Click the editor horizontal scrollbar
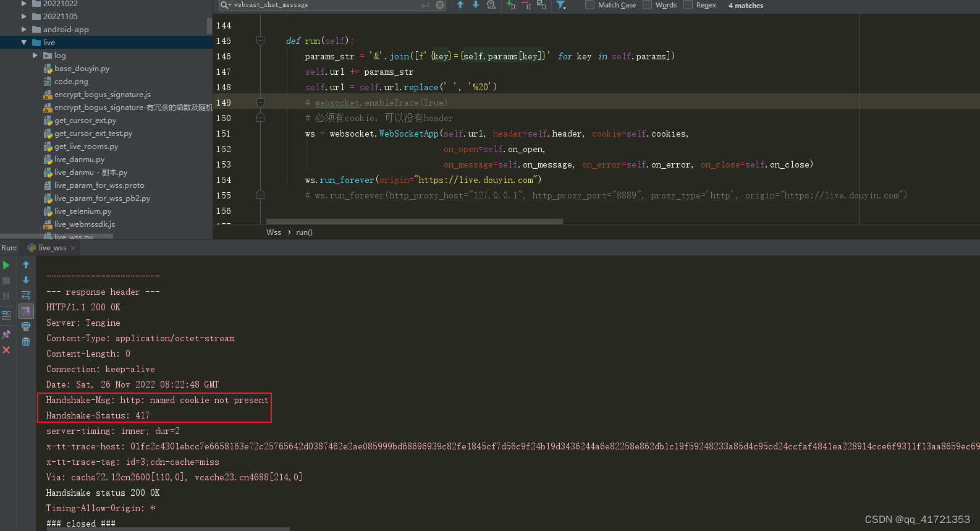This screenshot has height=531, width=980. pos(414,221)
